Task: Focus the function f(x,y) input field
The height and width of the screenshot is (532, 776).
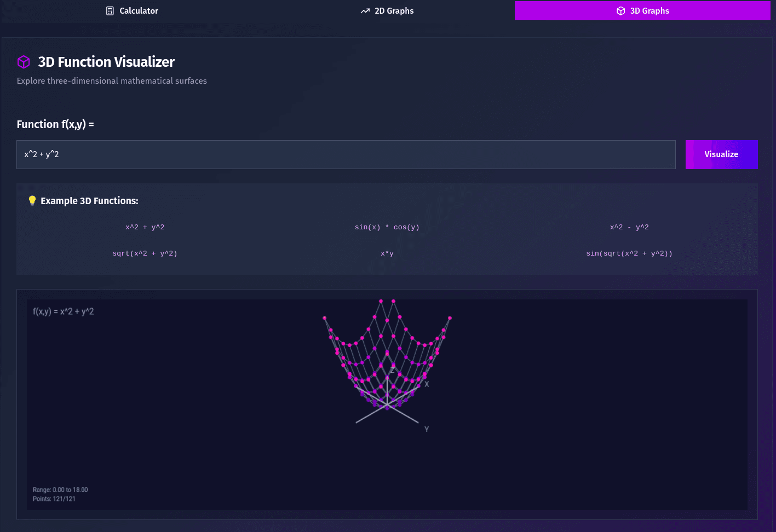Action: 346,154
